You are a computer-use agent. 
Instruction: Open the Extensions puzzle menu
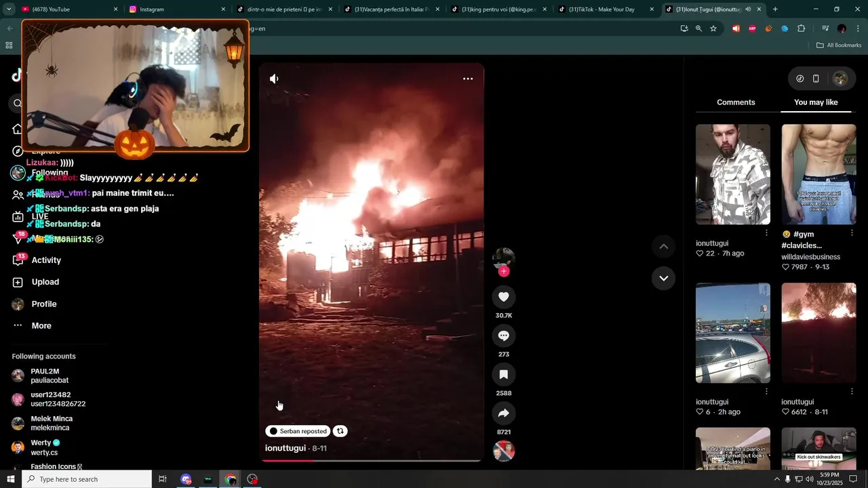click(x=802, y=28)
